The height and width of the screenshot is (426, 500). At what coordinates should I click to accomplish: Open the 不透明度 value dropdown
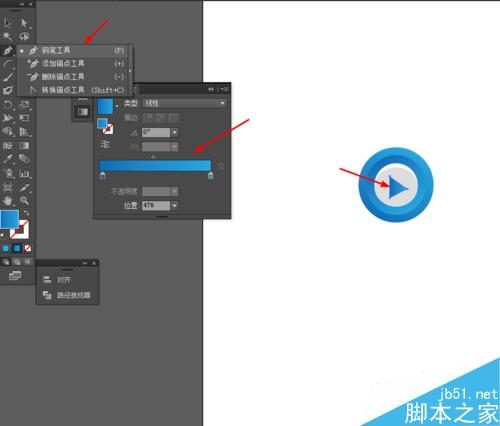[175, 191]
